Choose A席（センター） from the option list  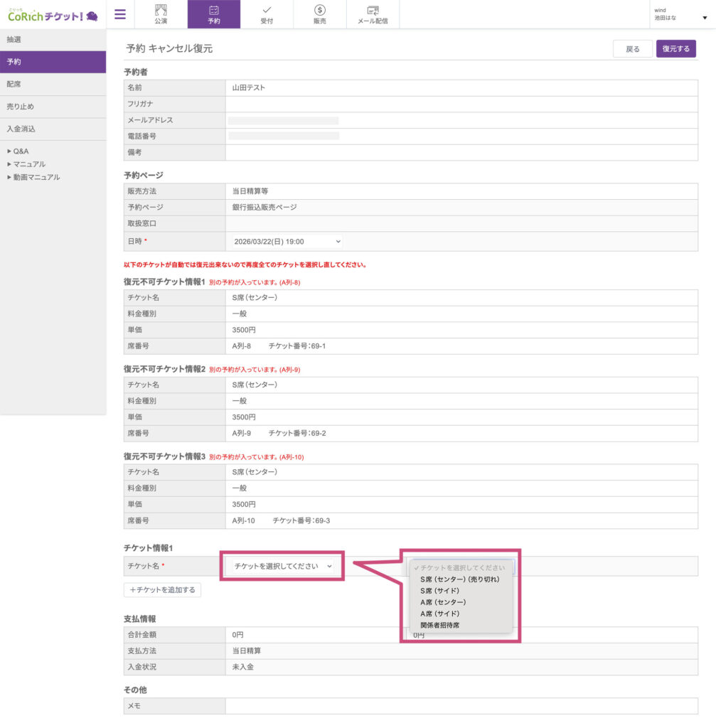pos(443,602)
